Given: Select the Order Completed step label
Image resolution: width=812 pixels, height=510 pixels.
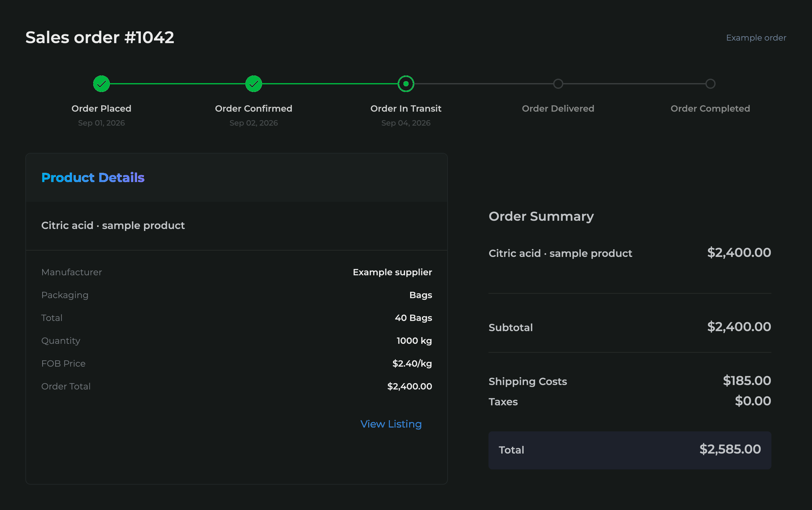Looking at the screenshot, I should (x=710, y=108).
